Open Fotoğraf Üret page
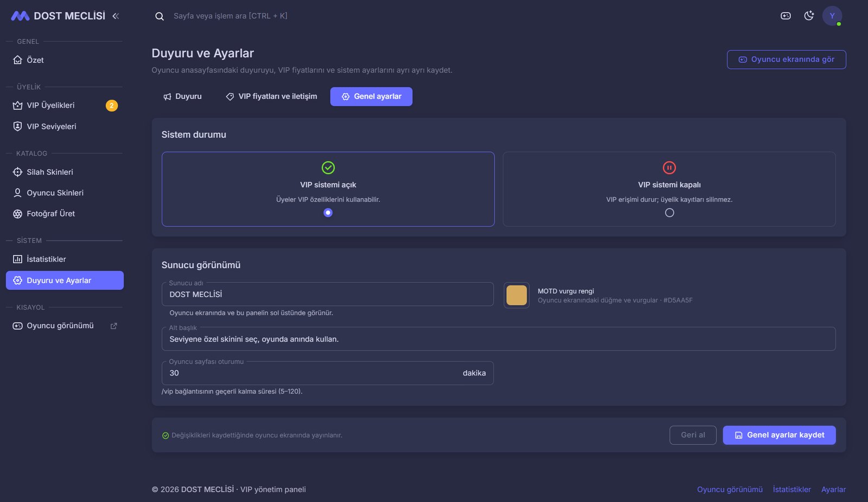Viewport: 868px width, 502px height. pyautogui.click(x=65, y=214)
